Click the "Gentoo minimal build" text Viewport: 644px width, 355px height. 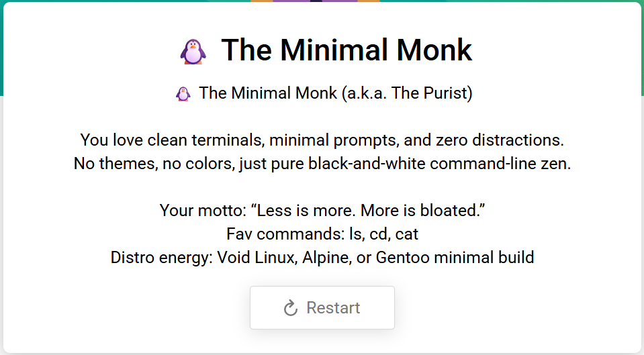pyautogui.click(x=455, y=257)
